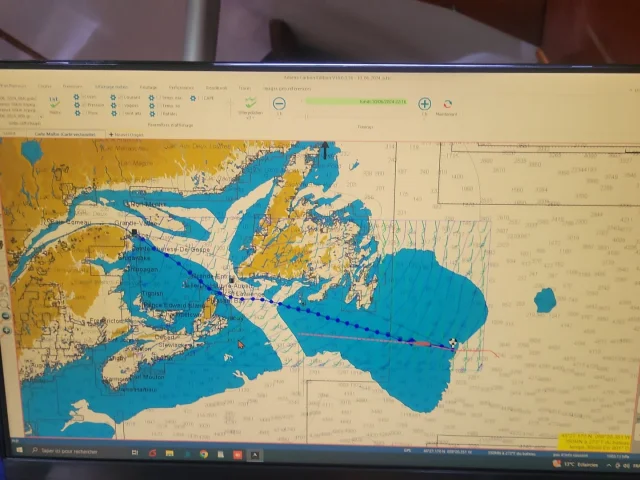Open settings gear for Vagues layer
The height and width of the screenshot is (480, 640).
point(113,105)
